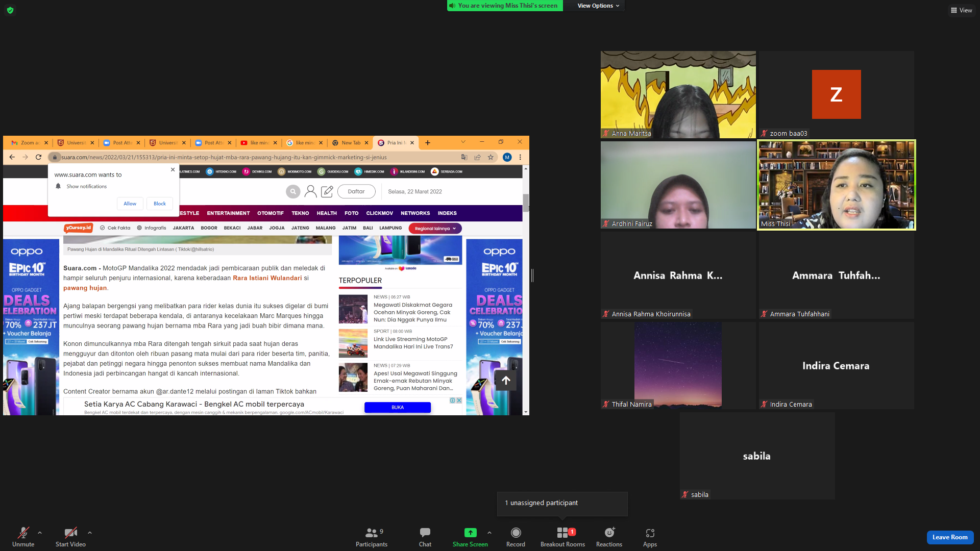980x551 pixels.
Task: Close the notification permission popup
Action: [x=173, y=169]
